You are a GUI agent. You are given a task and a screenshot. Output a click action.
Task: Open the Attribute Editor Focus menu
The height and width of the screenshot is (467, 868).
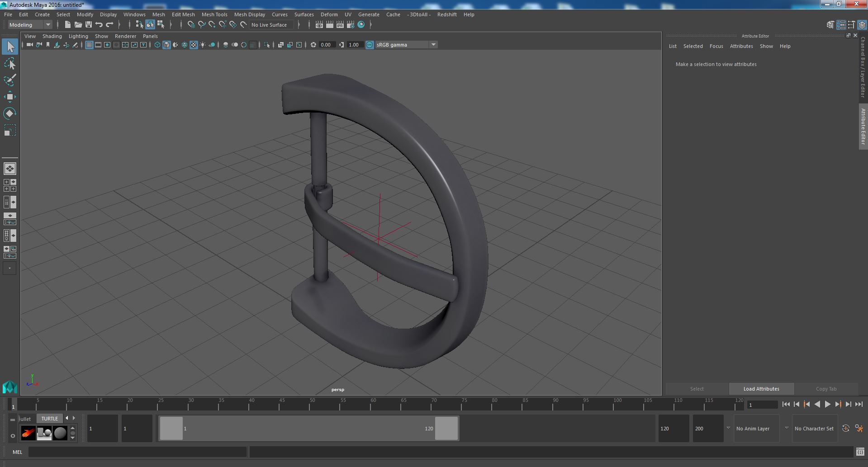(716, 46)
